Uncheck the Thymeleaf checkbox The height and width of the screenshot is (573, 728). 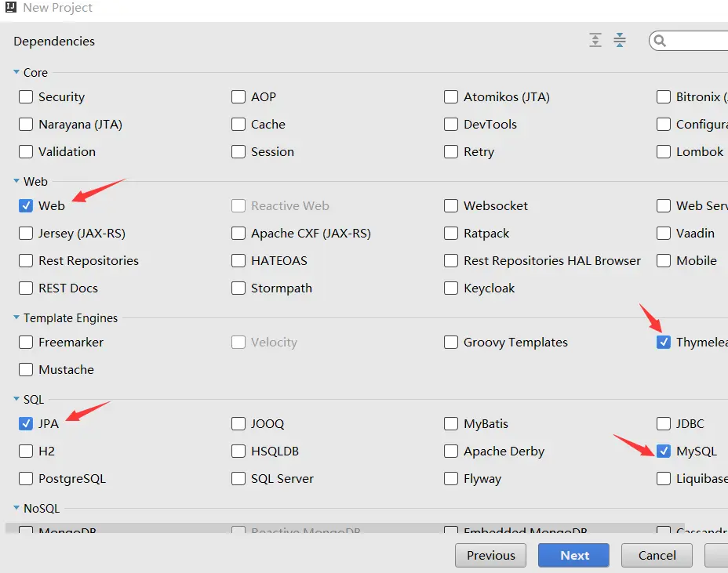pos(664,342)
